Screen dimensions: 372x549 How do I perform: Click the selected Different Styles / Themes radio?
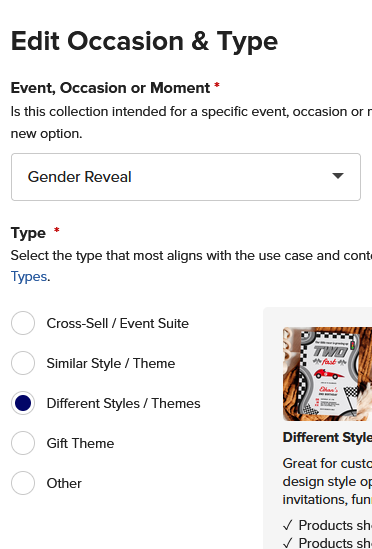pyautogui.click(x=23, y=403)
